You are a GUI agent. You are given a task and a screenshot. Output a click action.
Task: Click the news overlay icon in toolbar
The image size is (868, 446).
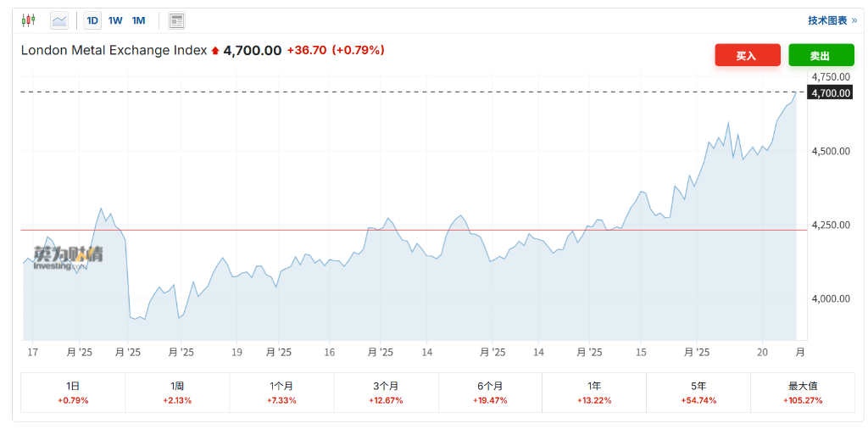[x=176, y=20]
